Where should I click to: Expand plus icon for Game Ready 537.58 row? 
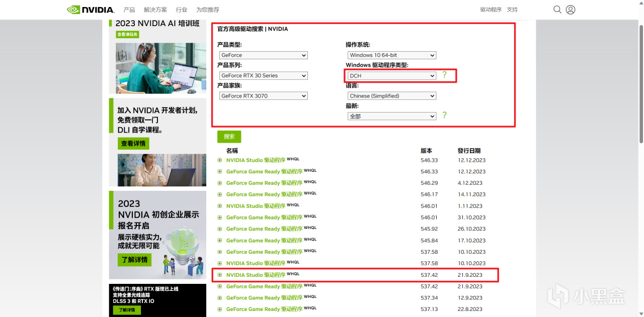[x=220, y=252]
